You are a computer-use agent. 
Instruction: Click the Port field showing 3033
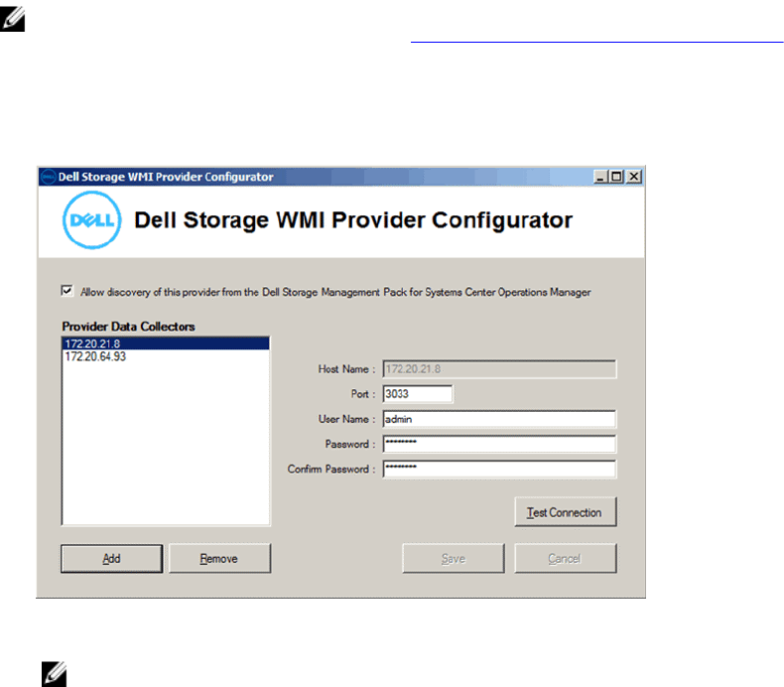(x=418, y=394)
